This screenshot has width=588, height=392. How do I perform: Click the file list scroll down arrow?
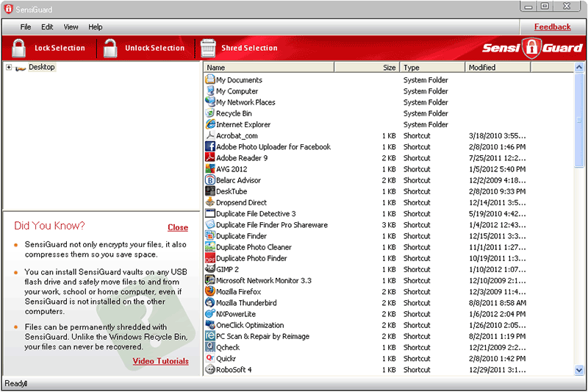point(579,370)
